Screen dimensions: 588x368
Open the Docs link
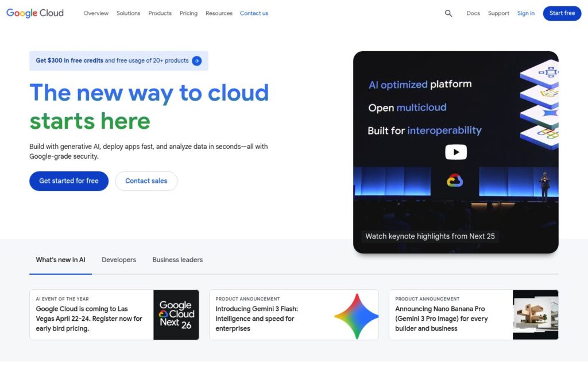tap(473, 13)
